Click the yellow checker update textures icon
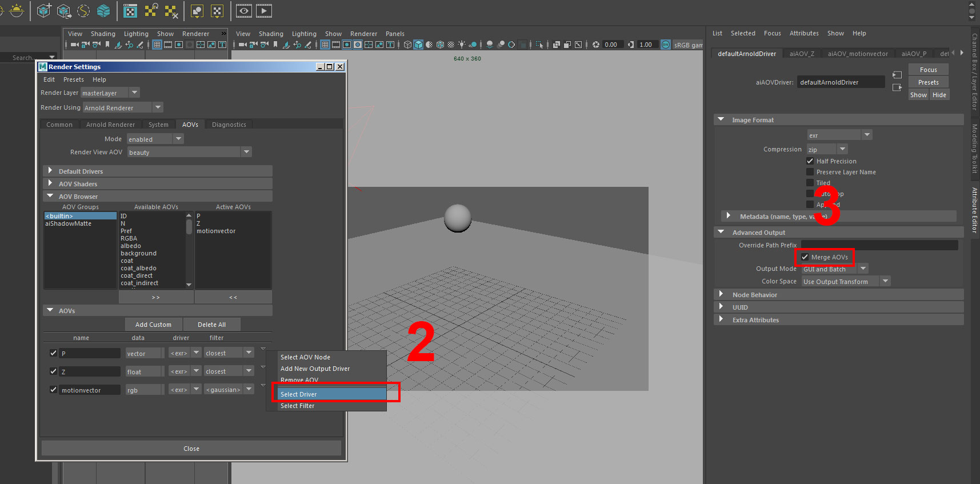The width and height of the screenshot is (980, 484). [x=151, y=10]
